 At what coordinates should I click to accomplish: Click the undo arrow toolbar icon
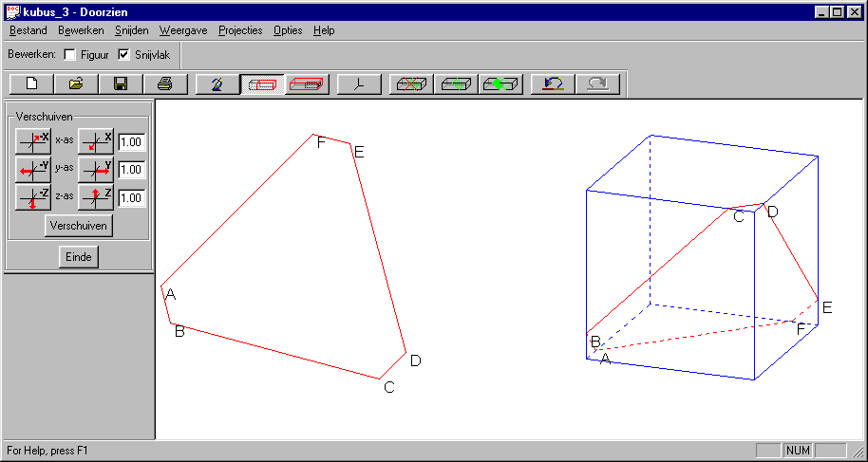click(x=553, y=84)
